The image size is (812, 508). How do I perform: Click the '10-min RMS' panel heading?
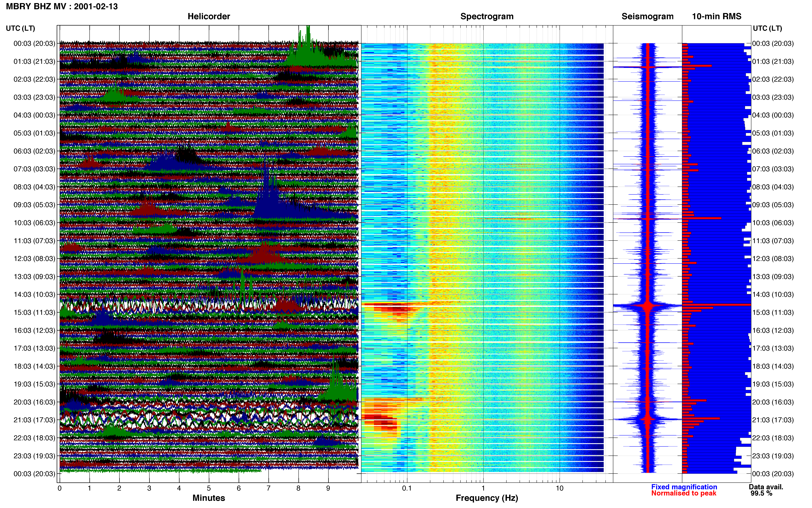point(716,16)
